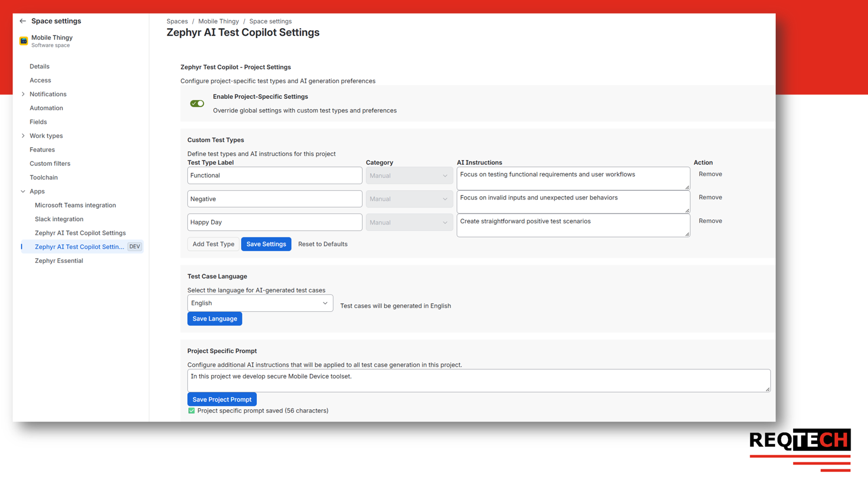Click the Functional test type label field
Screen dimensions: 868x489
275,175
